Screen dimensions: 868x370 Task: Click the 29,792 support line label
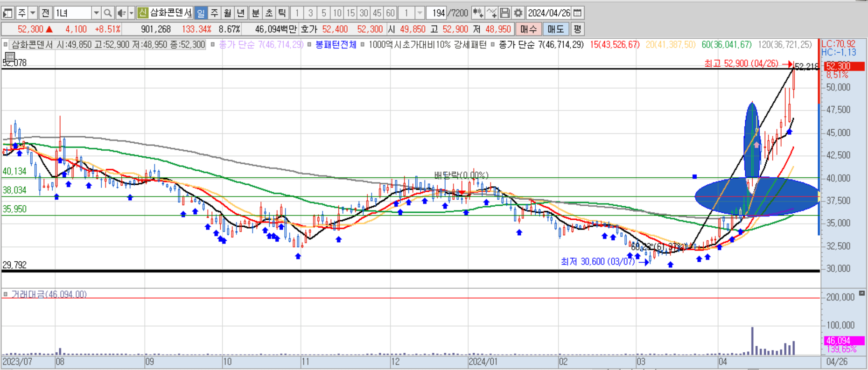point(14,265)
